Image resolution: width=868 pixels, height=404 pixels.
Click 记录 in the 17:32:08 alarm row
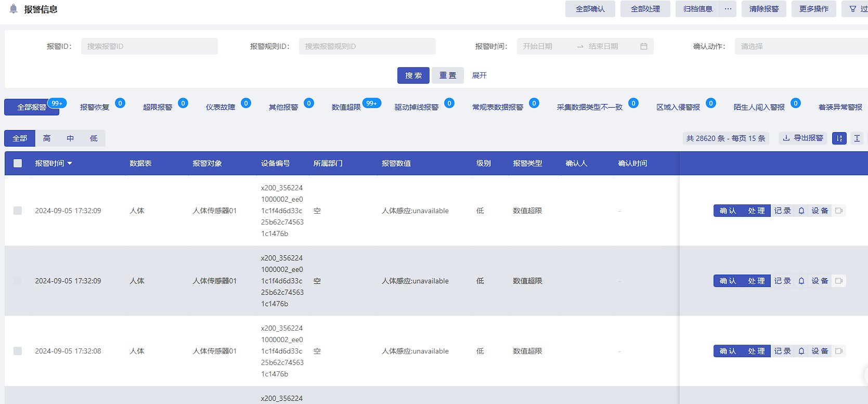[783, 351]
